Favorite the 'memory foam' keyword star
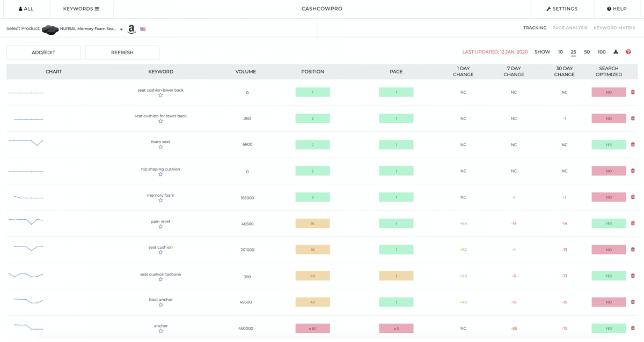 (x=160, y=201)
